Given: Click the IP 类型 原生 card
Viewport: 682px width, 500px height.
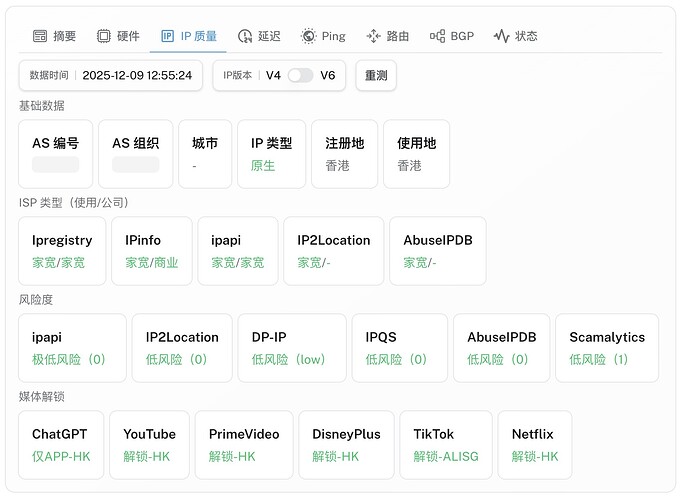Looking at the screenshot, I should coord(271,154).
